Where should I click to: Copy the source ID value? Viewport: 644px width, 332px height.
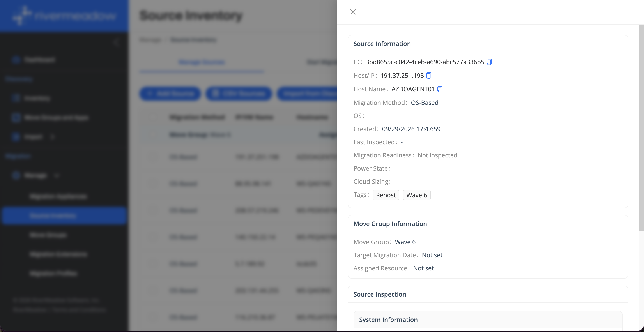tap(489, 62)
